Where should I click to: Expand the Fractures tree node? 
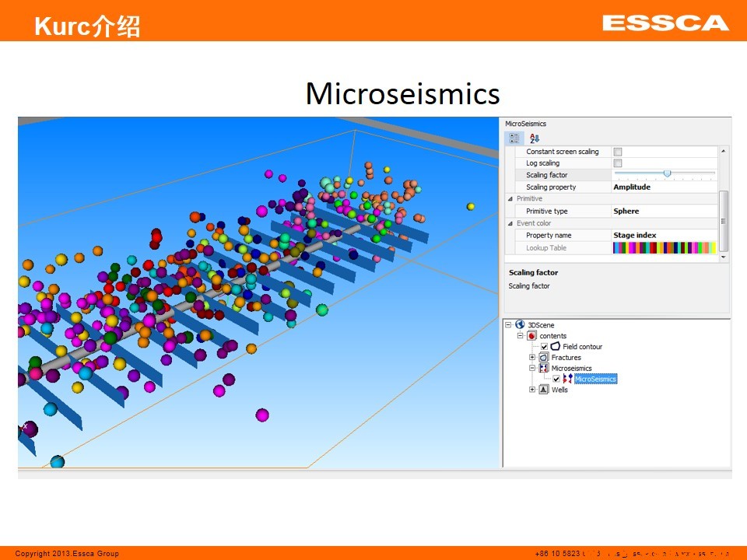pyautogui.click(x=532, y=357)
